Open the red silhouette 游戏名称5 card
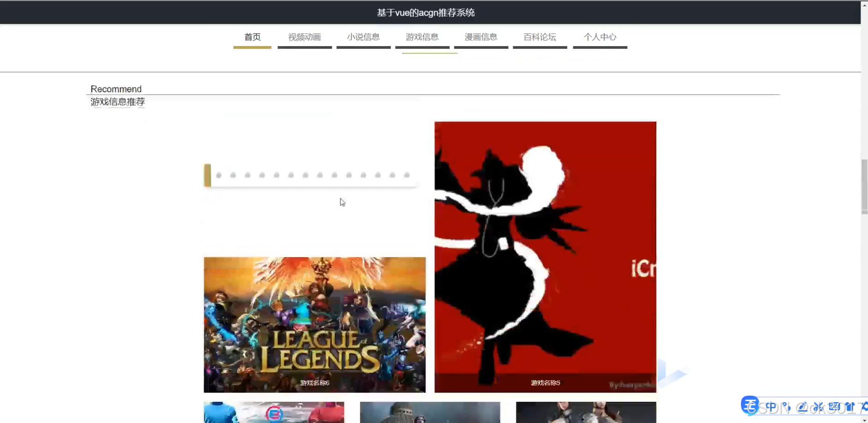868x423 pixels. click(545, 257)
